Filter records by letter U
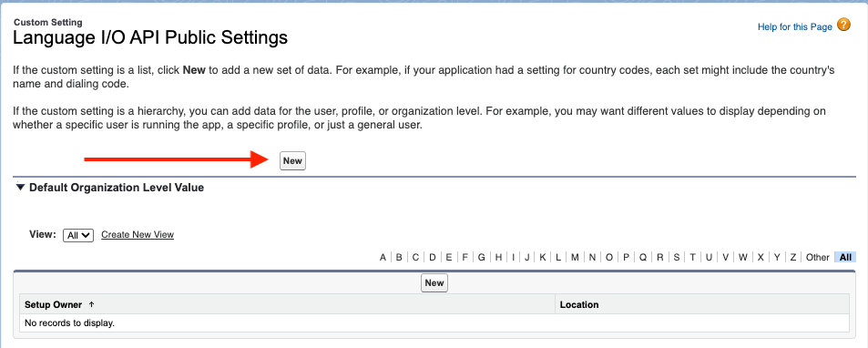Image resolution: width=868 pixels, height=348 pixels. (709, 257)
